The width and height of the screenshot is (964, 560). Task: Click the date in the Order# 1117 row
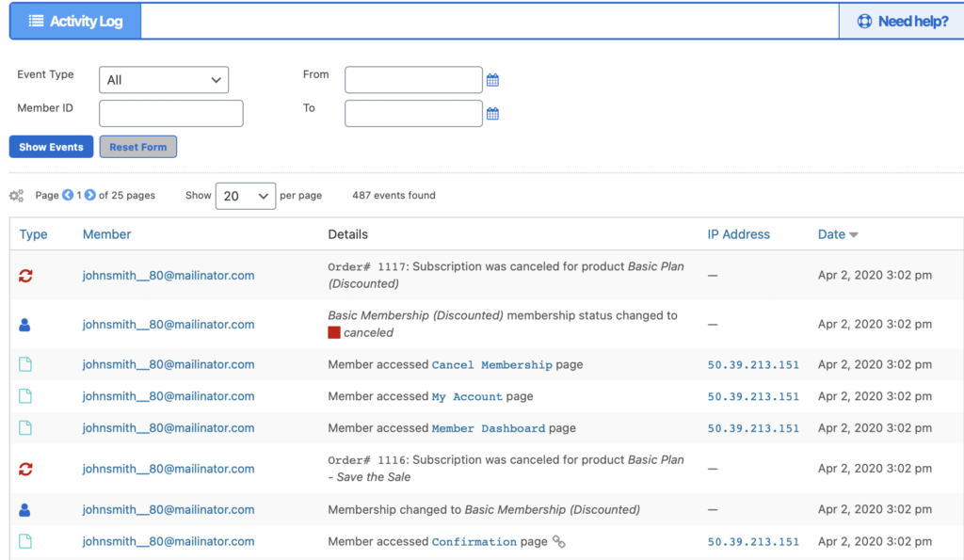pyautogui.click(x=875, y=276)
